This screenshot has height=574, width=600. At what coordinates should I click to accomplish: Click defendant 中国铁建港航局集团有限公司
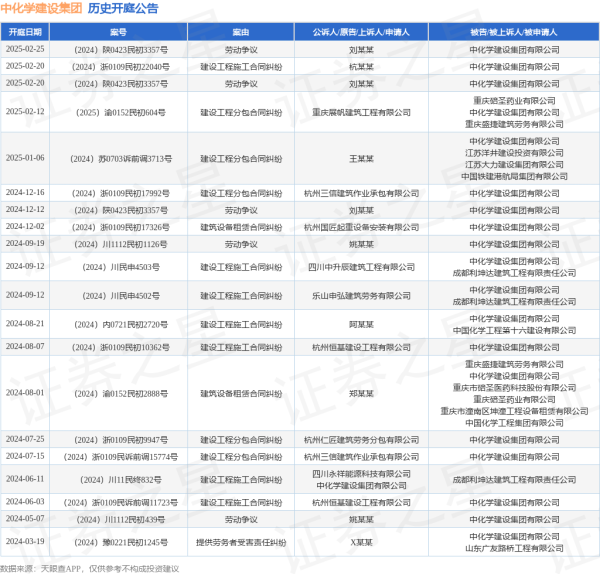(514, 176)
